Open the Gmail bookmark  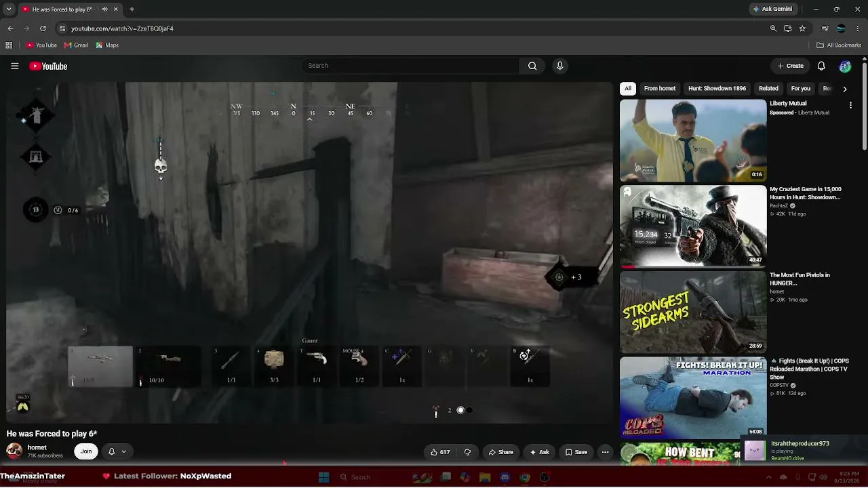(x=76, y=45)
